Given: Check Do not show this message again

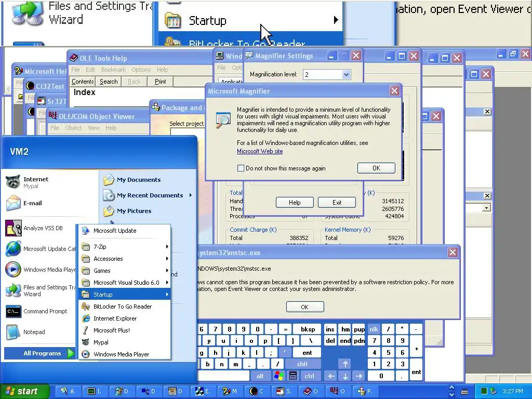Looking at the screenshot, I should 241,168.
